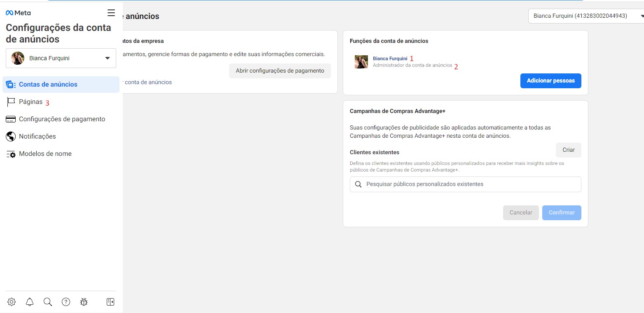644x313 pixels.
Task: Collapse the sidebar via hamburger menu icon
Action: 111,13
